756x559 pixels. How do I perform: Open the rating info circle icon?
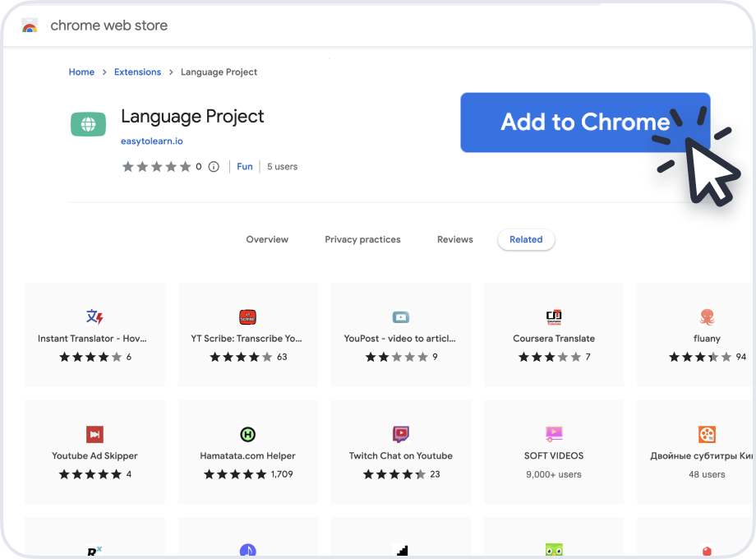coord(214,167)
